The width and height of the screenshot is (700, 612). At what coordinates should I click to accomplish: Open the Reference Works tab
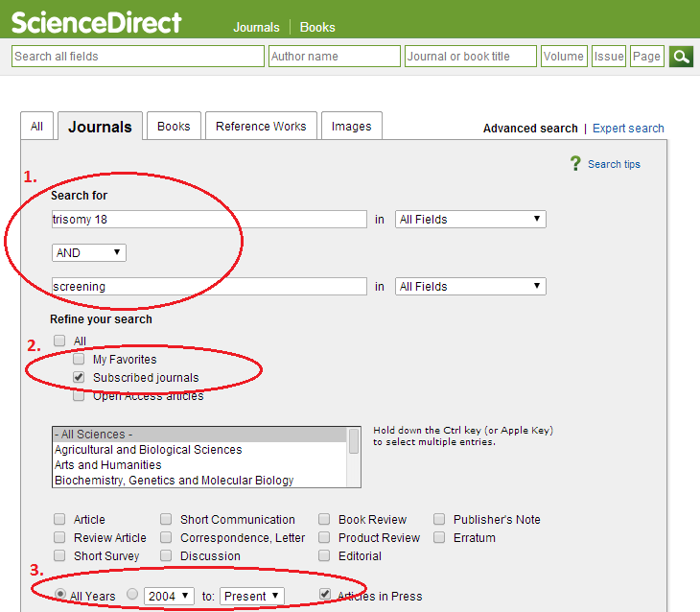[261, 127]
